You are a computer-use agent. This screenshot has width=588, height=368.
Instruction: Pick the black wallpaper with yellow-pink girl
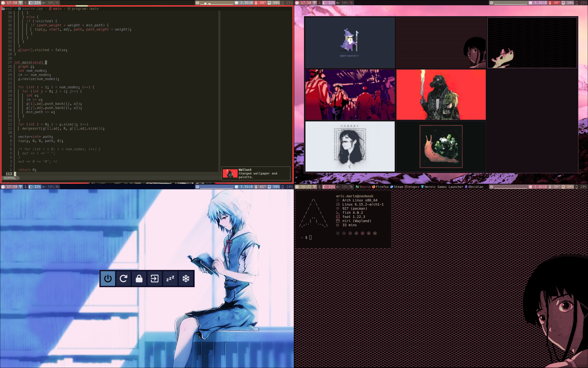pos(532,43)
